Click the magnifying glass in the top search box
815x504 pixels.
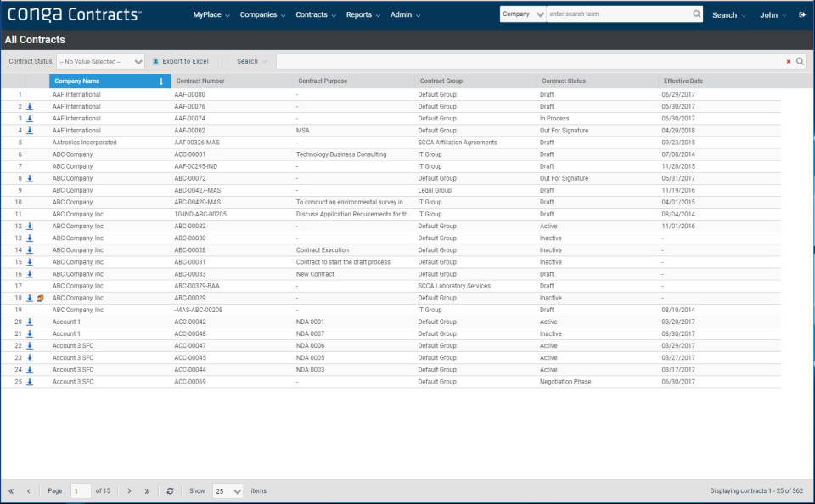pyautogui.click(x=697, y=14)
